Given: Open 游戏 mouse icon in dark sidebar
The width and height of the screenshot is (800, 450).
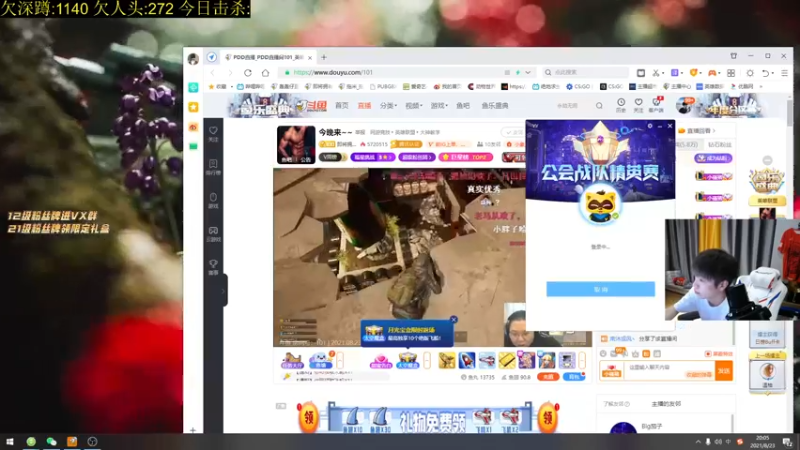Looking at the screenshot, I should 213,201.
